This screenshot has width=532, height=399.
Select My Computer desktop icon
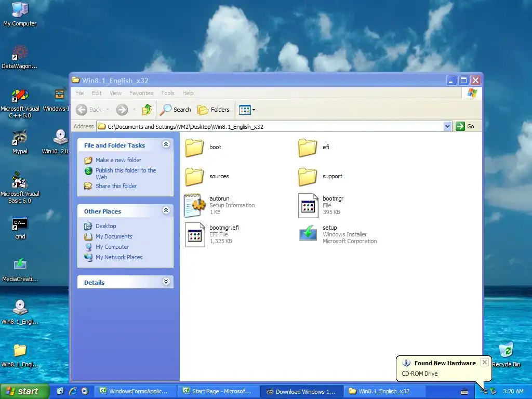[x=20, y=14]
